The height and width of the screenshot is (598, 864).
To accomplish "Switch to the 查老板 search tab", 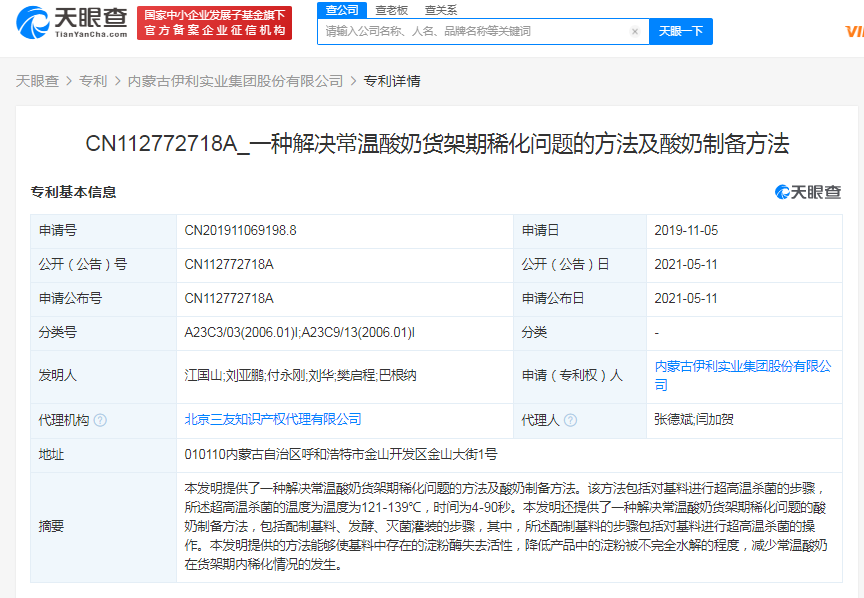I will pos(391,10).
